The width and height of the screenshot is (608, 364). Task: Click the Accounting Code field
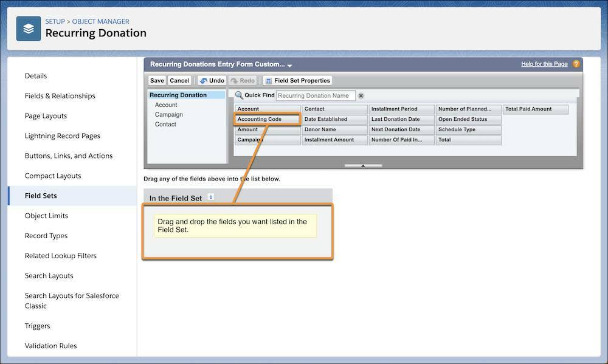[268, 119]
